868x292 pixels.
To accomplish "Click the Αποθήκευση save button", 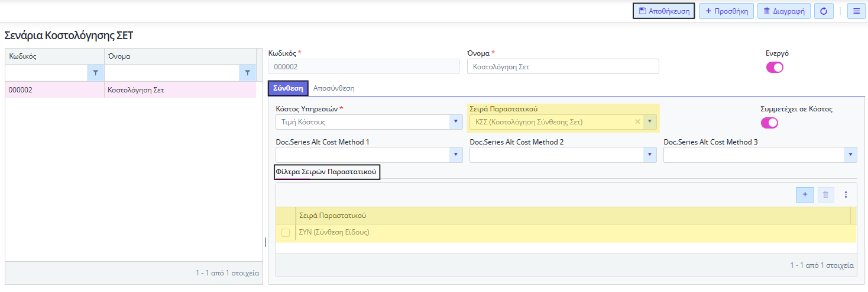I will pos(663,11).
